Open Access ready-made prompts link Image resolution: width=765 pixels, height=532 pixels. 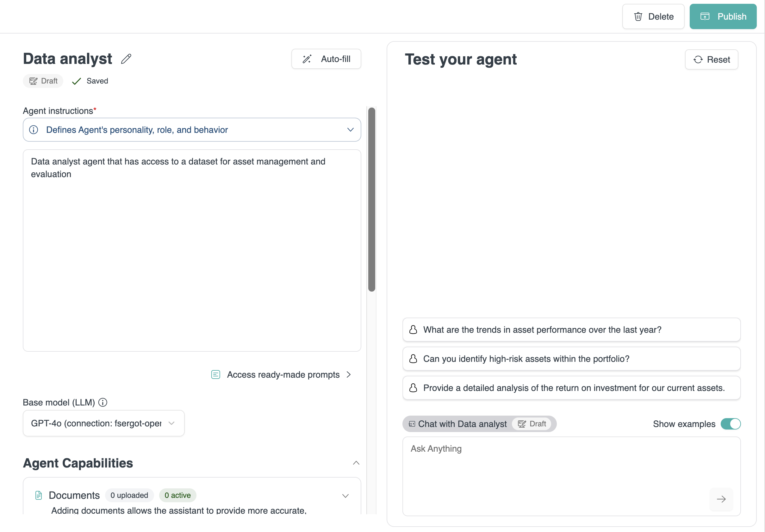283,374
